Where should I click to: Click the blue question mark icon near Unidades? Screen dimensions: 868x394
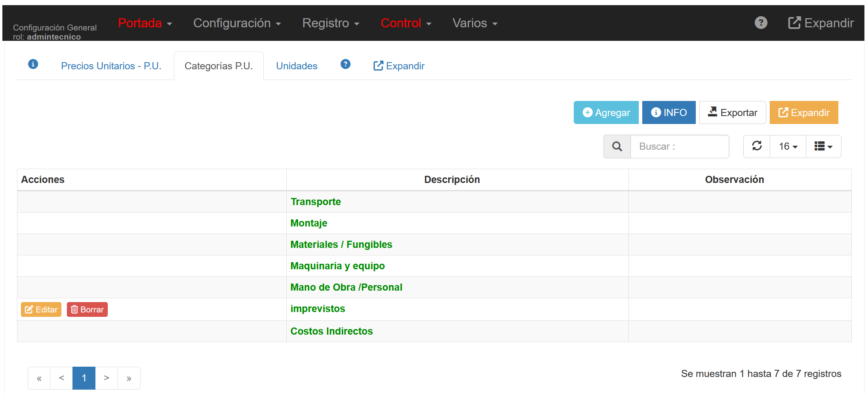345,64
